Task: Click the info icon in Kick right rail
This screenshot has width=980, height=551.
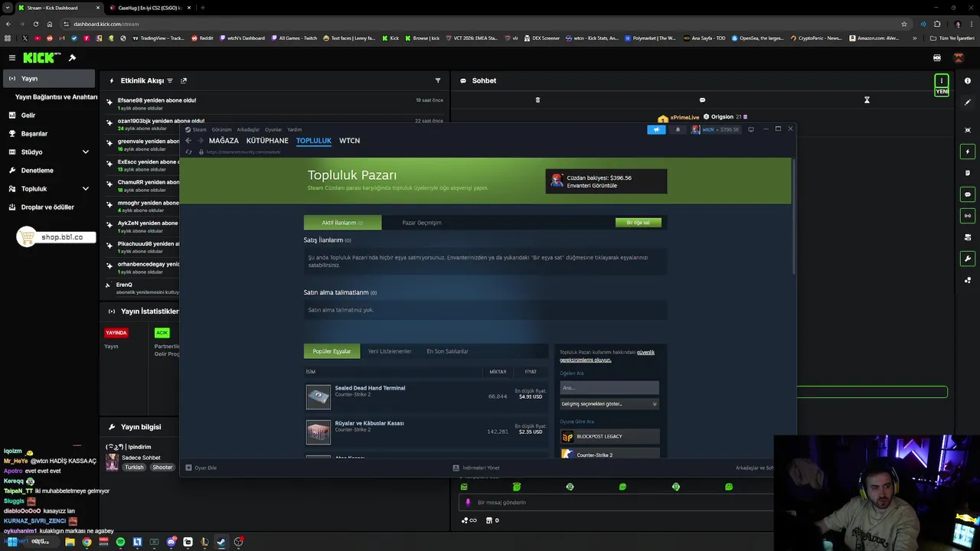Action: [x=968, y=80]
